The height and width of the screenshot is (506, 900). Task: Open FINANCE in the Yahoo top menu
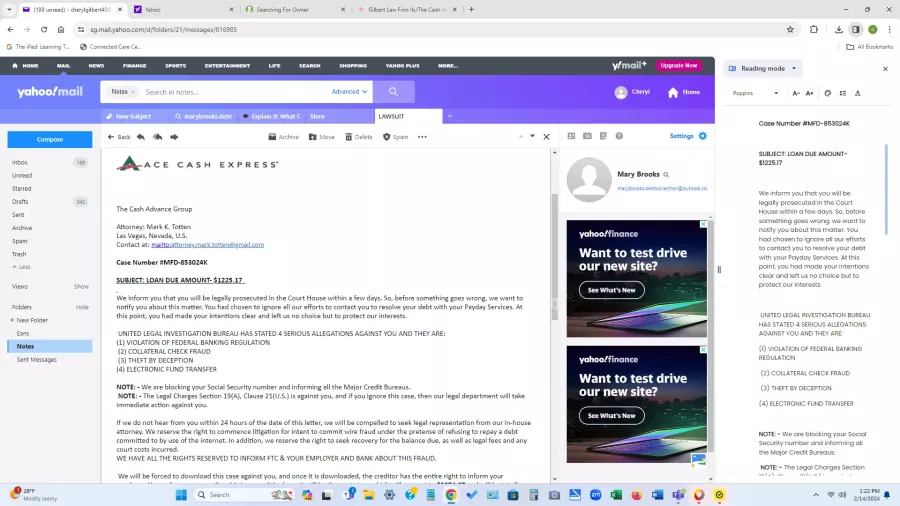134,66
